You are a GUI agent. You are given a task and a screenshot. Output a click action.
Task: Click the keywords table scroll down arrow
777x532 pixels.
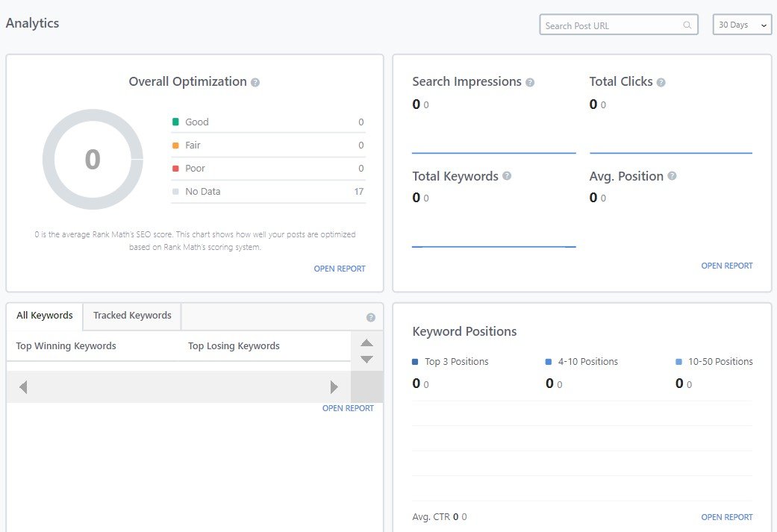[366, 360]
